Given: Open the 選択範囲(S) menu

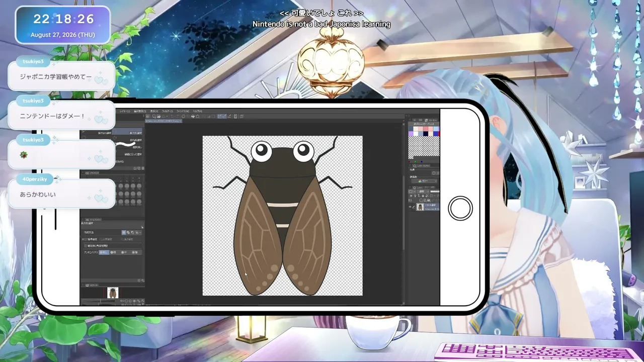Looking at the screenshot, I should [140, 111].
